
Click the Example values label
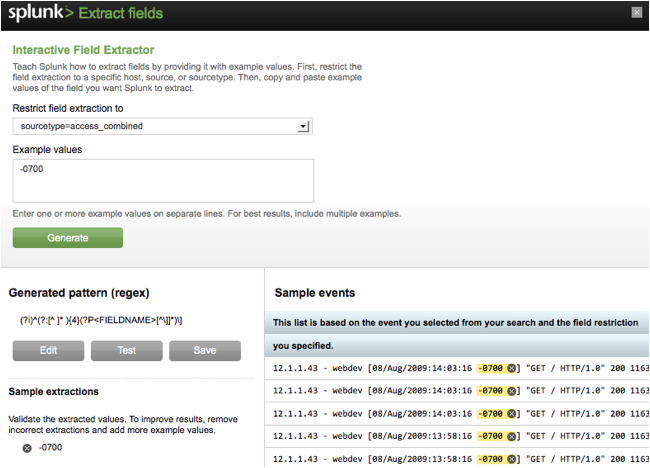point(47,150)
